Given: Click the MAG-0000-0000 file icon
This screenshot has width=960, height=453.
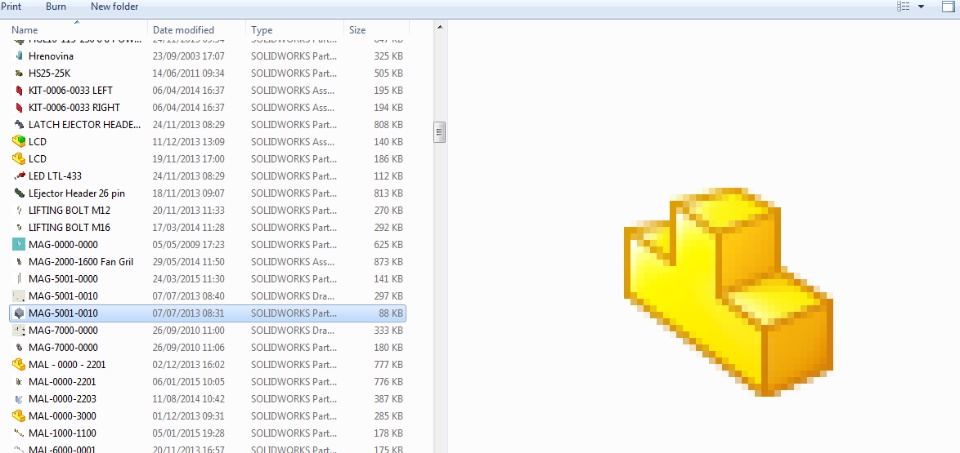Looking at the screenshot, I should point(18,244).
